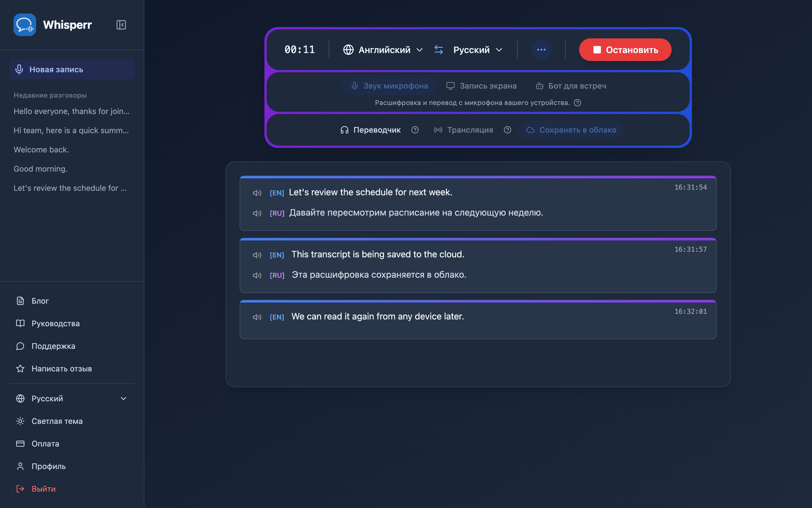Click text "We can read it again from any device later."
Screen dimensions: 812x508
coord(378,316)
